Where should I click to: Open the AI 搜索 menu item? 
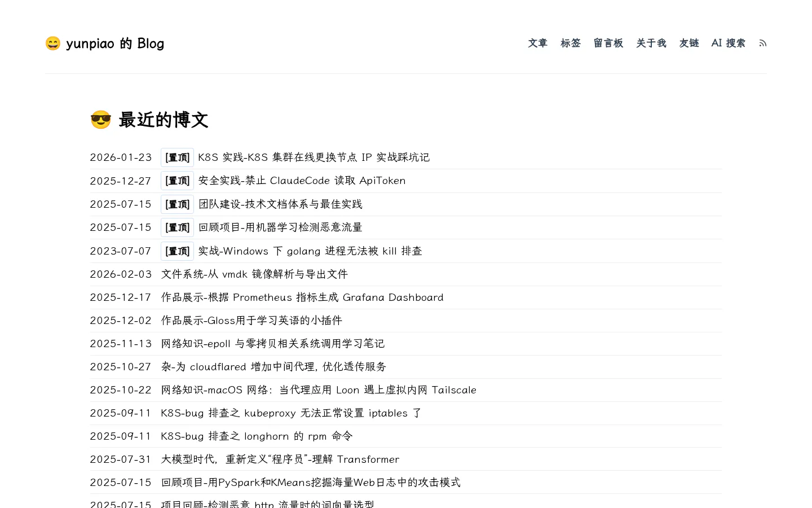[x=729, y=43]
